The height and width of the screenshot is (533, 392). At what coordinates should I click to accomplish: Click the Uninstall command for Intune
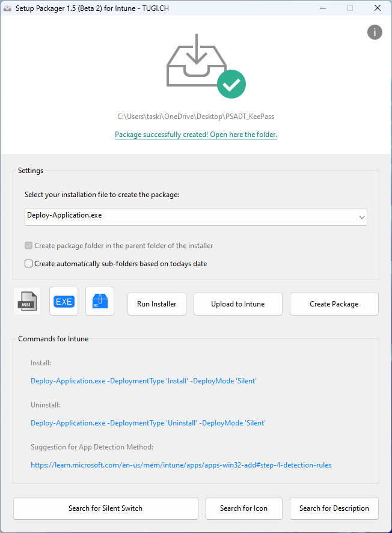pyautogui.click(x=148, y=423)
